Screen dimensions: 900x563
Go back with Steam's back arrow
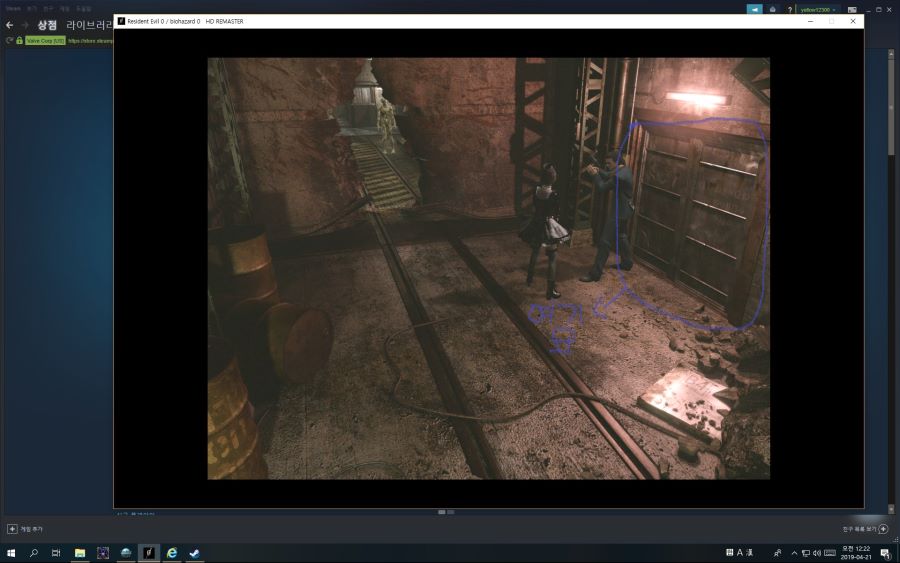[x=10, y=25]
